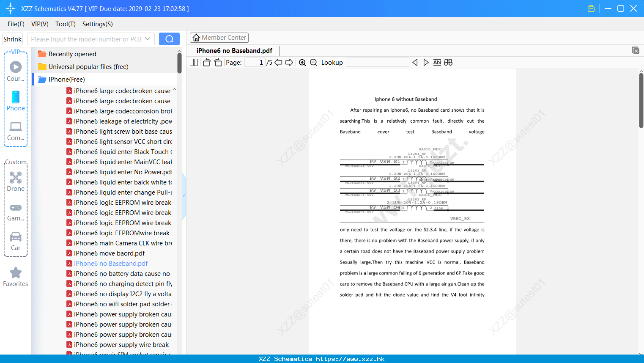644x363 pixels.
Task: Open the VIP(V) menu
Action: pyautogui.click(x=40, y=24)
